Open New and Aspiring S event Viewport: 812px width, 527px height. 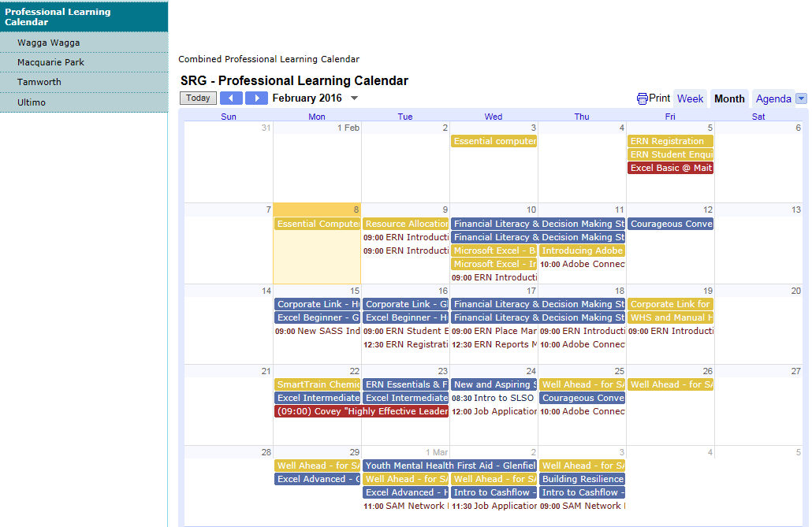coord(494,384)
